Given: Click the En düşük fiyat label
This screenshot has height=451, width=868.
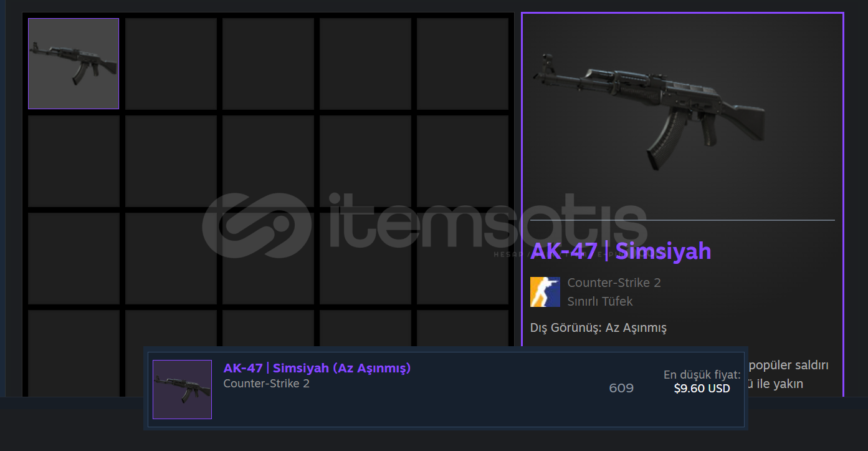Looking at the screenshot, I should click(702, 375).
